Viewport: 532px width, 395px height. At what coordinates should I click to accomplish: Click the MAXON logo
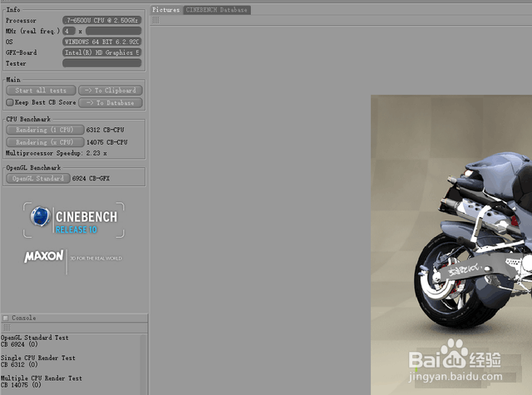tap(44, 256)
